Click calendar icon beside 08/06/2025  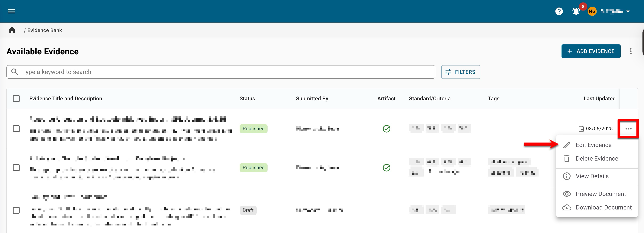581,129
